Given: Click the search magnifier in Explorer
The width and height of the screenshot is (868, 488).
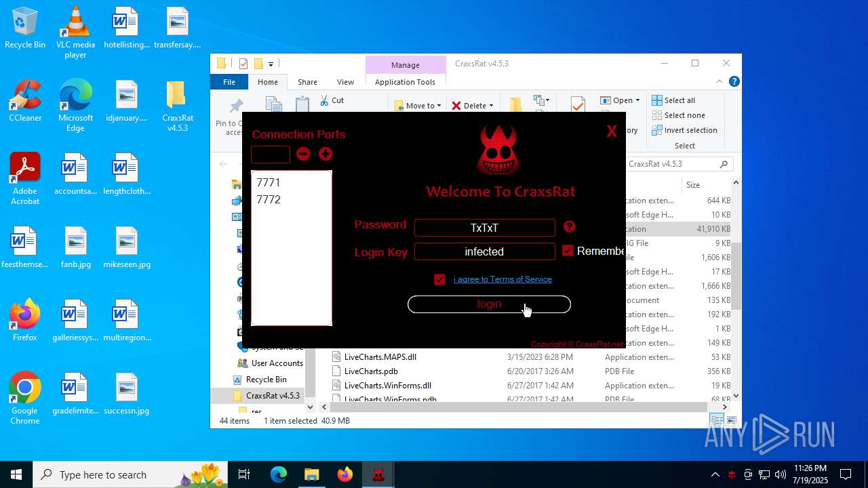Looking at the screenshot, I should pyautogui.click(x=724, y=164).
